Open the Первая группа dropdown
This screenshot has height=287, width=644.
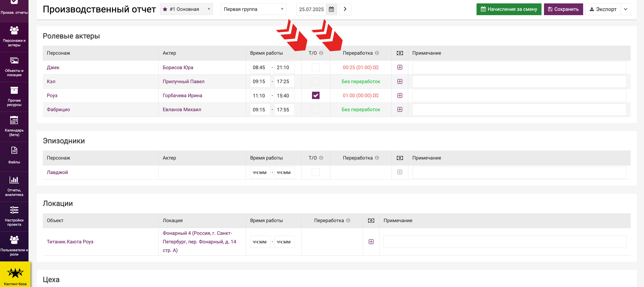pyautogui.click(x=253, y=9)
